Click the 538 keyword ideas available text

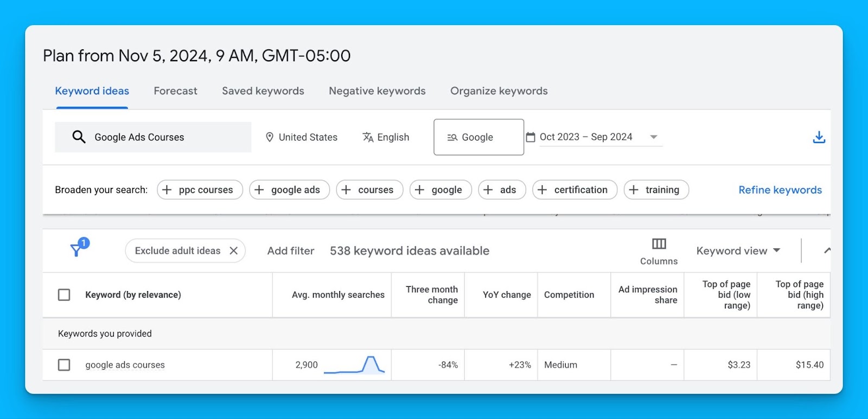click(x=410, y=250)
